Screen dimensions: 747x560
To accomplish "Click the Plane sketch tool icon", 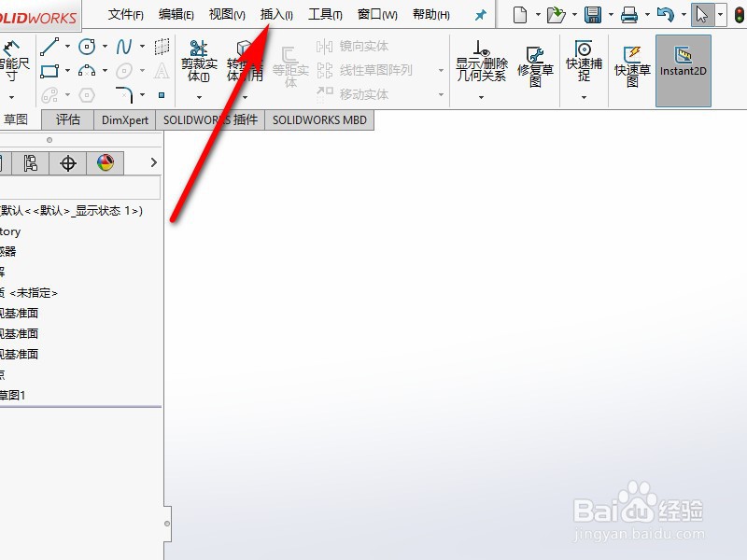I will coord(162,46).
